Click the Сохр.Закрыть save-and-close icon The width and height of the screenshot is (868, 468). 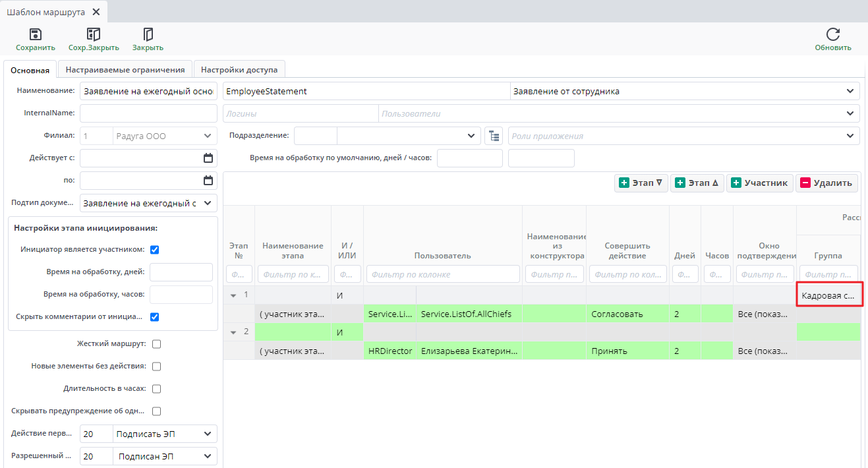coord(94,34)
